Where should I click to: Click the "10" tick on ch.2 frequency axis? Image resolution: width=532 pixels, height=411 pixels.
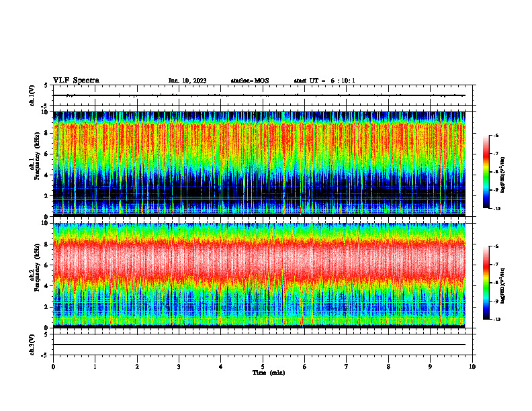point(46,223)
